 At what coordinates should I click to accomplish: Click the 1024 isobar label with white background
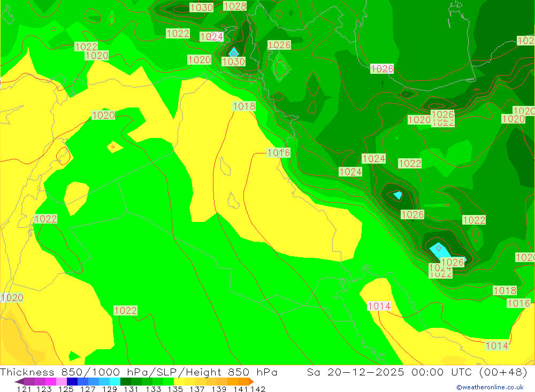point(211,36)
